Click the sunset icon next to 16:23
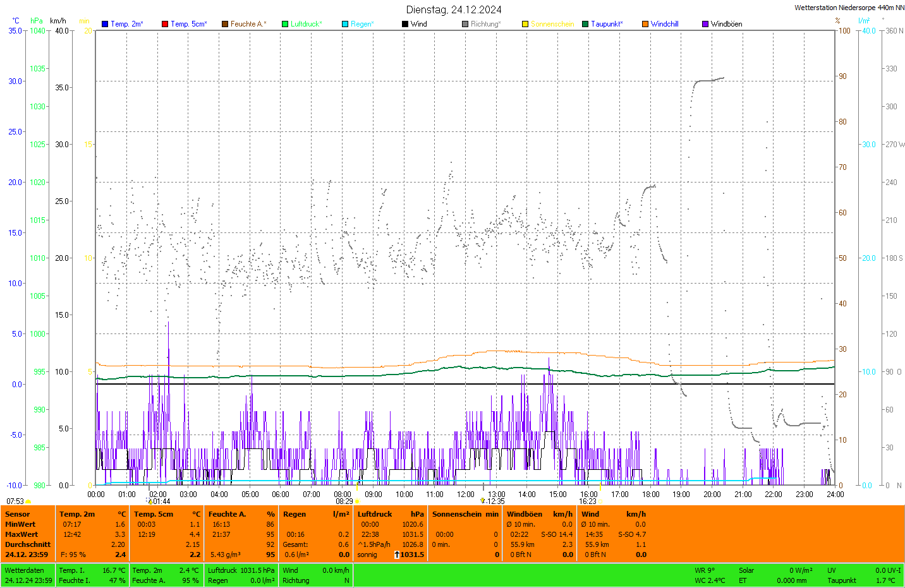Viewport: 905px width, 588px height. (x=600, y=501)
